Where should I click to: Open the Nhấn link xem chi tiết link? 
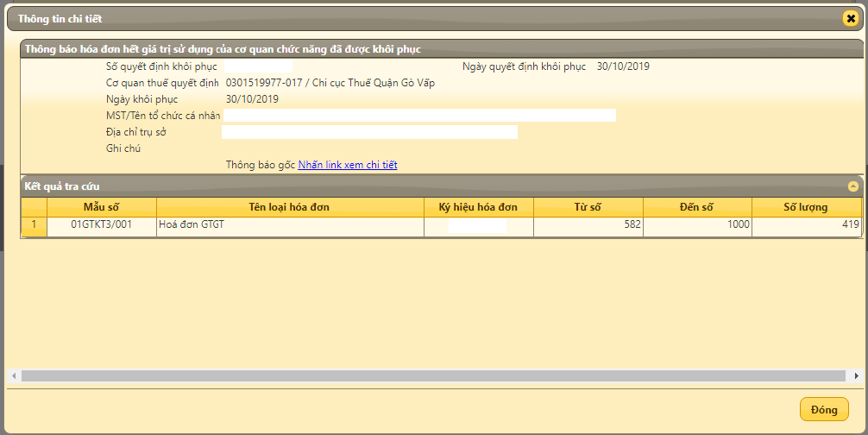[x=348, y=164]
